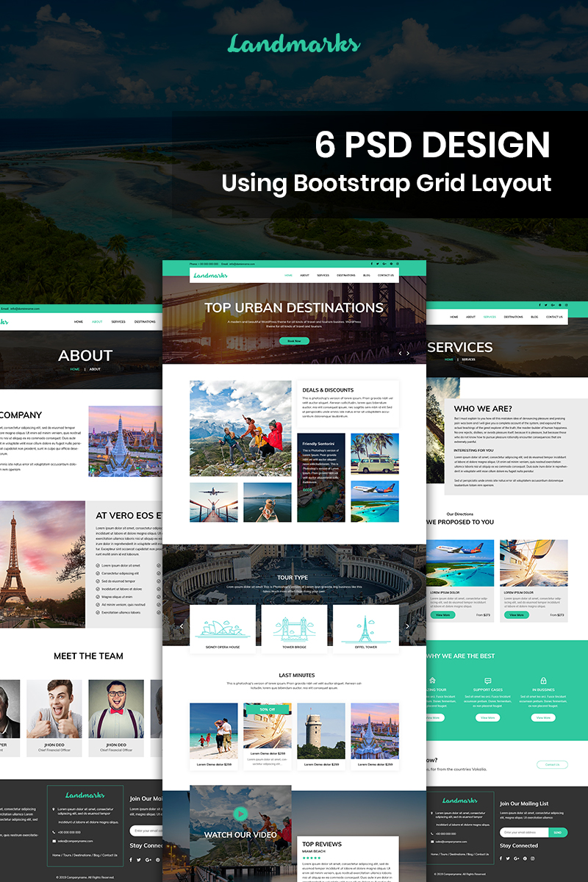
Task: Go to next hero slide arrow
Action: point(408,354)
